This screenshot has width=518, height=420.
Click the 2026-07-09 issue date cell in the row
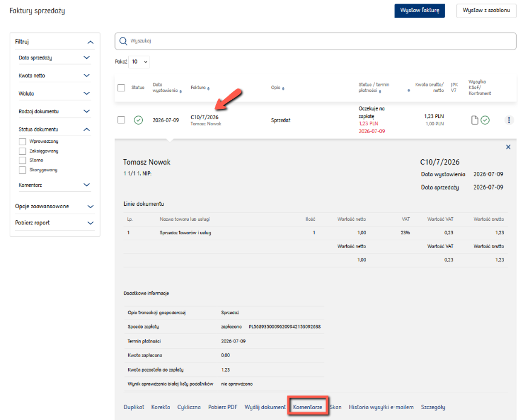point(166,120)
